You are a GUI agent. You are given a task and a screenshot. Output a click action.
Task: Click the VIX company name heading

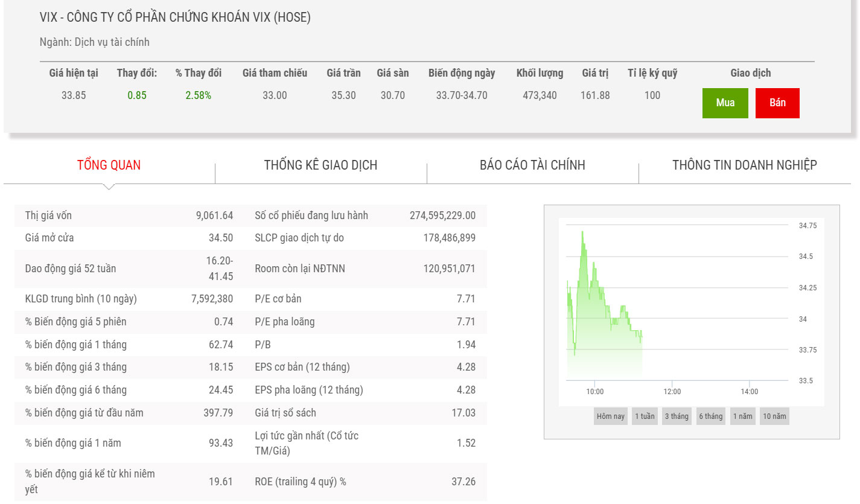175,18
